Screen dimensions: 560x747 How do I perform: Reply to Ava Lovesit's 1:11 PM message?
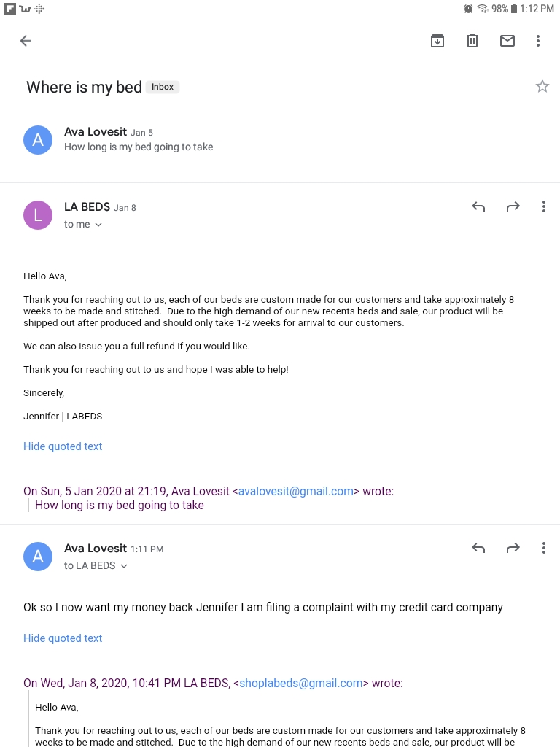pyautogui.click(x=478, y=549)
